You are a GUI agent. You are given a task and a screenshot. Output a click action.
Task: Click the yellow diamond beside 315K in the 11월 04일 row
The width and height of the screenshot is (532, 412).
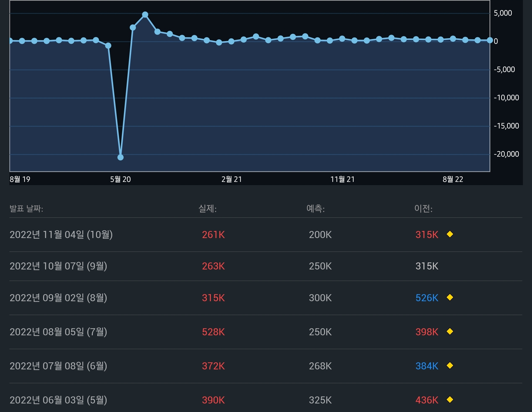(450, 234)
